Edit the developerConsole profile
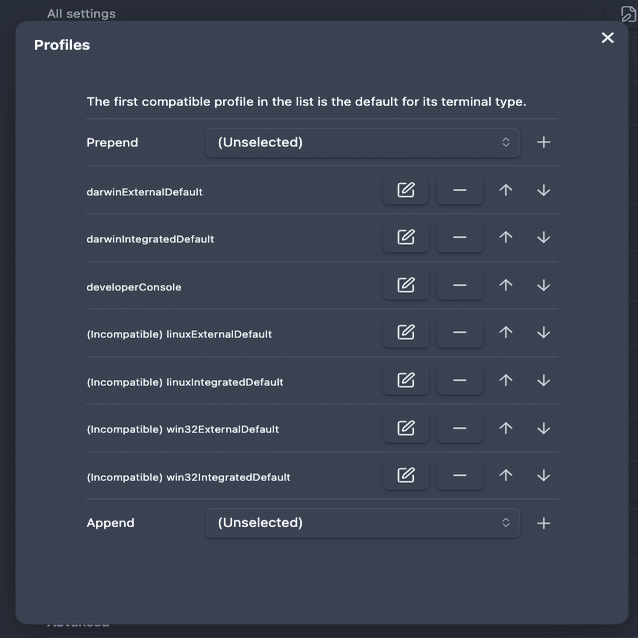The width and height of the screenshot is (638, 638). [x=406, y=285]
